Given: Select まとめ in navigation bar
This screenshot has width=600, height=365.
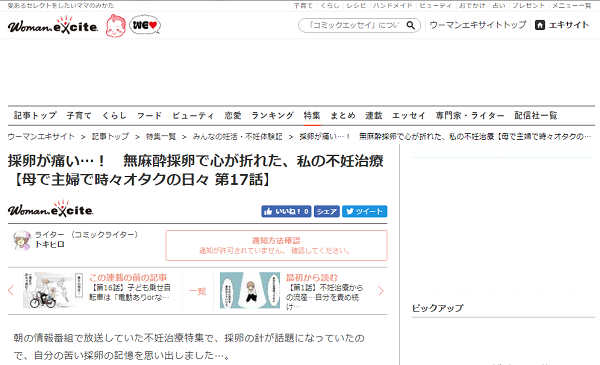Looking at the screenshot, I should click(343, 115).
